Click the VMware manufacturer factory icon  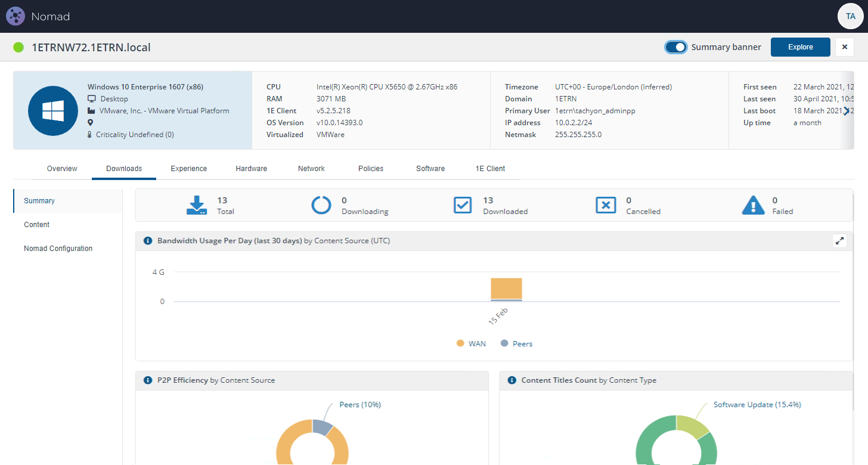click(92, 111)
